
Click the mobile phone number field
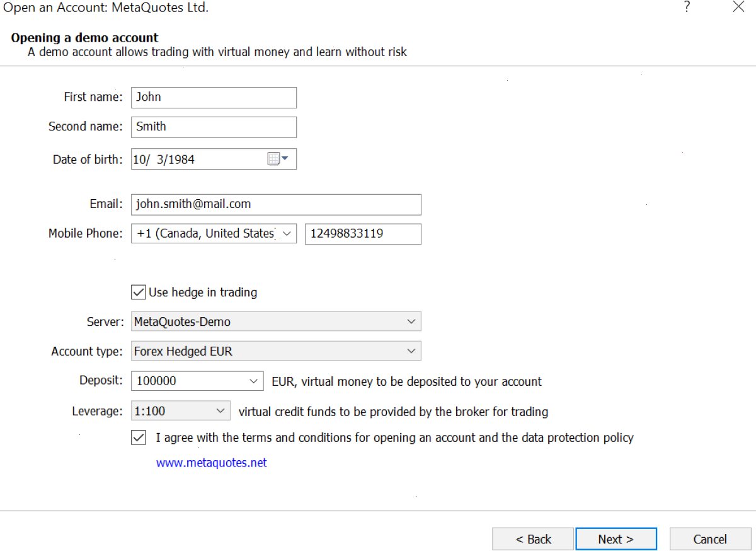tap(363, 234)
